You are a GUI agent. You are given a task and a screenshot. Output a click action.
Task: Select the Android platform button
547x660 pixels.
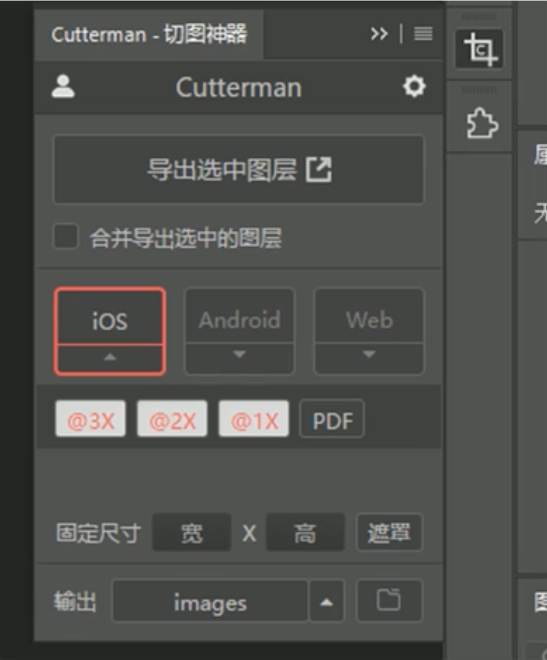pyautogui.click(x=239, y=316)
